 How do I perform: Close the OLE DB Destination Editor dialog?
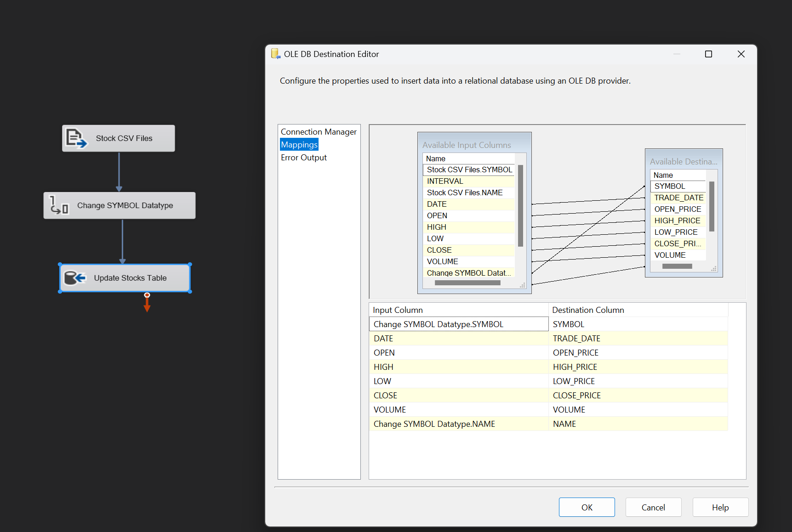tap(741, 54)
